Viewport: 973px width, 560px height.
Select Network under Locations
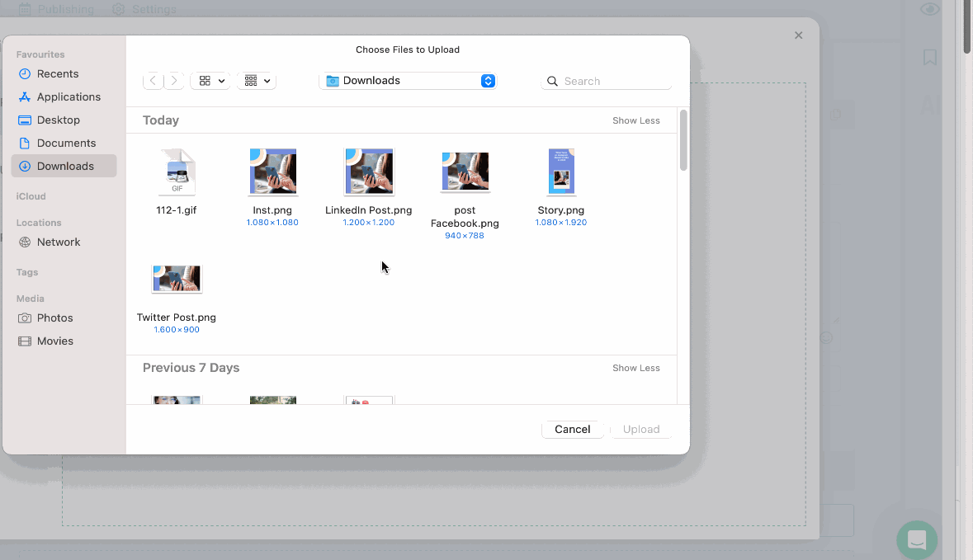tap(58, 242)
